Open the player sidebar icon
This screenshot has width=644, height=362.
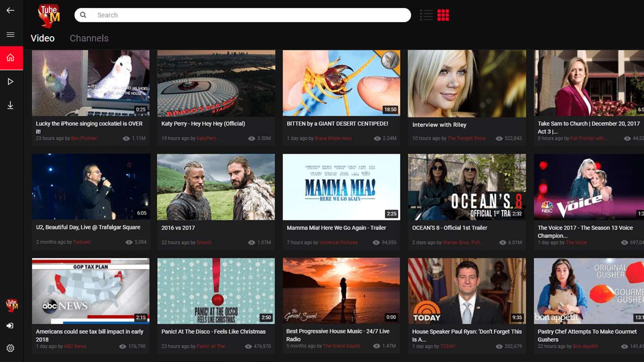pos(10,81)
